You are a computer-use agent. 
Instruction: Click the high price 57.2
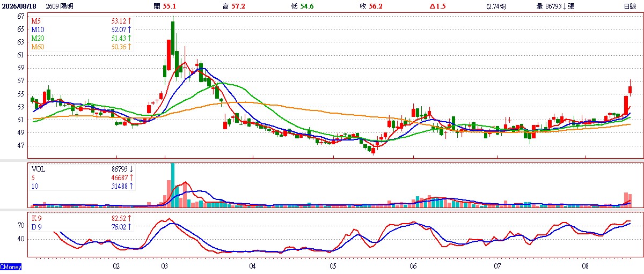coord(237,6)
